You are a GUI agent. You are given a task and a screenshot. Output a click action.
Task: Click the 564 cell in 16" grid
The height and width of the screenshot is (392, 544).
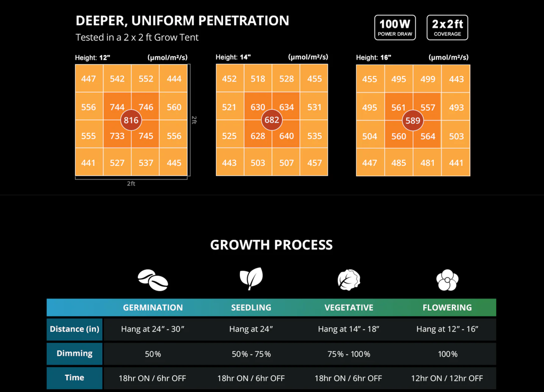427,136
